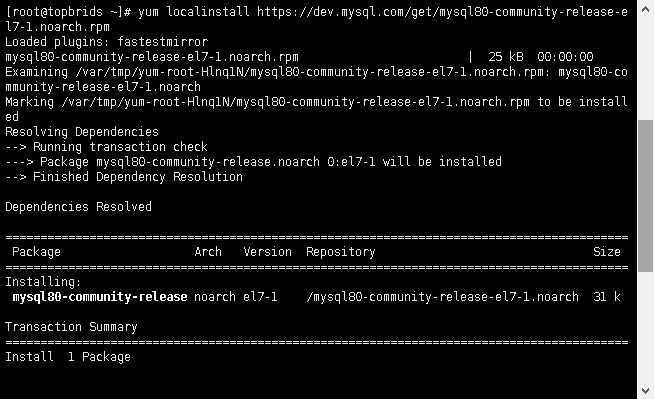Click the 'Loaded plugins: fastestmirror' line
The image size is (654, 399).
point(106,42)
